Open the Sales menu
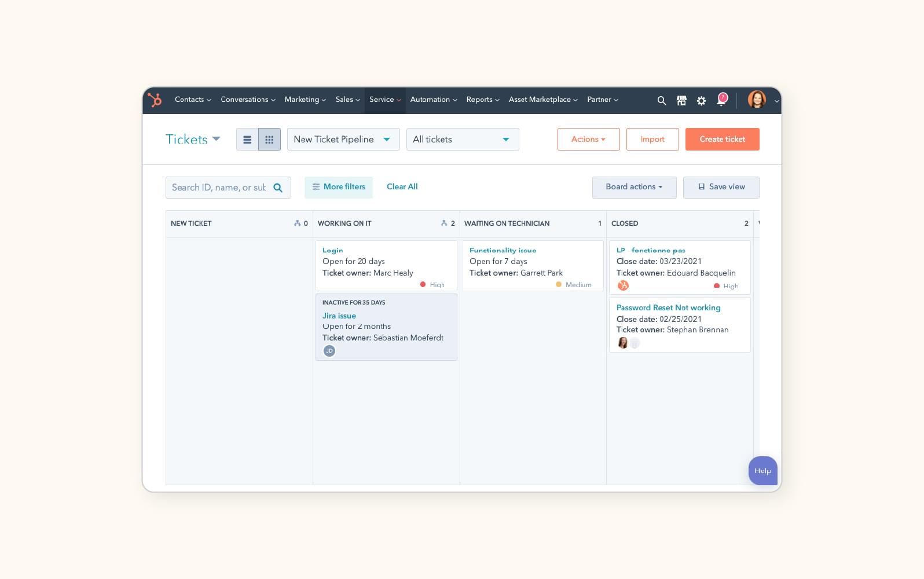Screen dimensions: 924x579 [347, 100]
